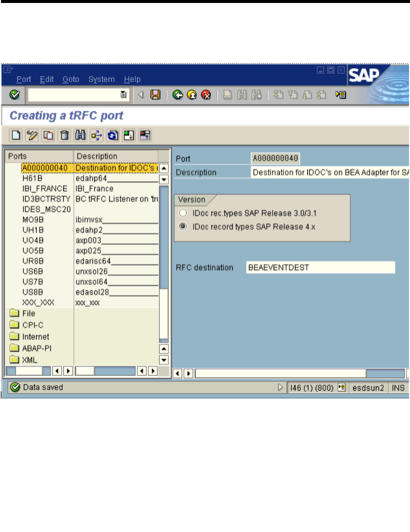Expand status bar system info triangle
Viewport: 410px width, 532px height.
point(280,387)
